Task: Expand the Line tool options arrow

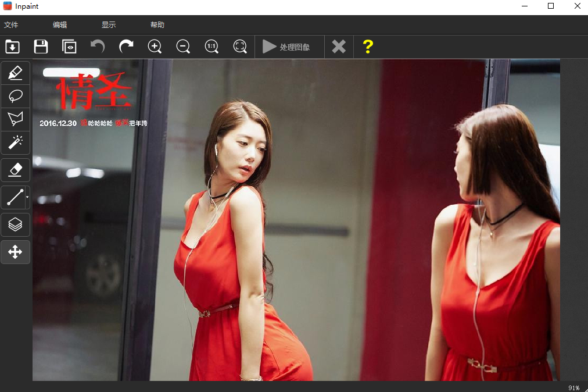Action: [x=27, y=198]
